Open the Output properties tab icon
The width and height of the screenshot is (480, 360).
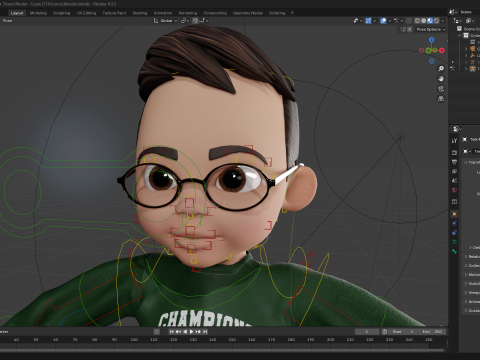[x=454, y=162]
